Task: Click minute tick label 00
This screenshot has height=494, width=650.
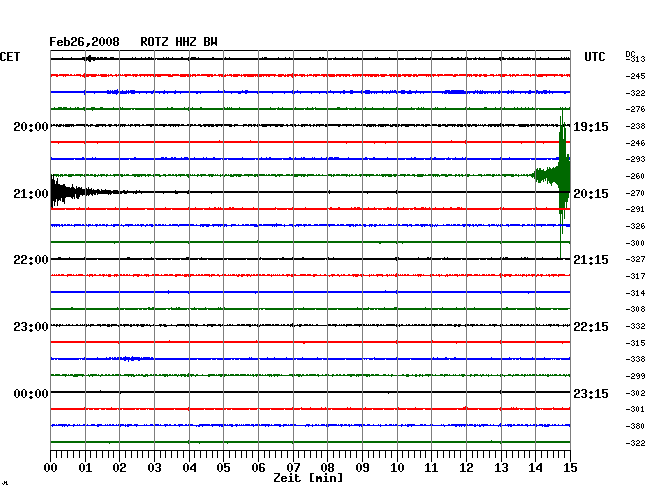Action: coord(51,468)
